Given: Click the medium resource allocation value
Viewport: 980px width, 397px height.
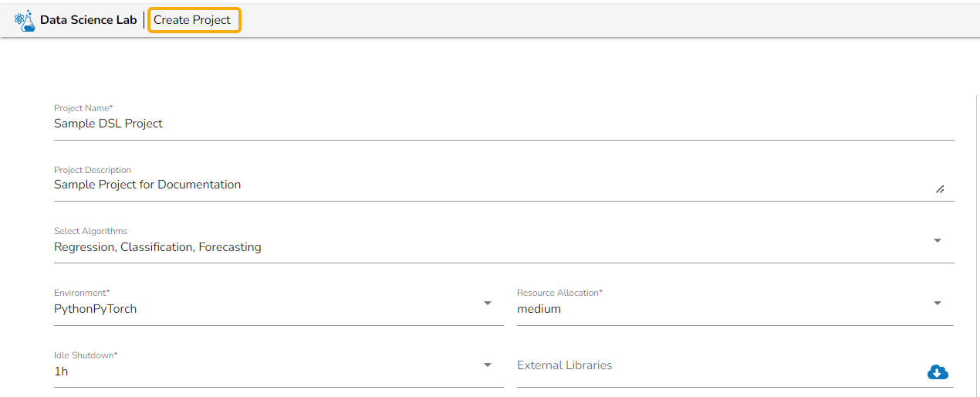Looking at the screenshot, I should (x=539, y=309).
